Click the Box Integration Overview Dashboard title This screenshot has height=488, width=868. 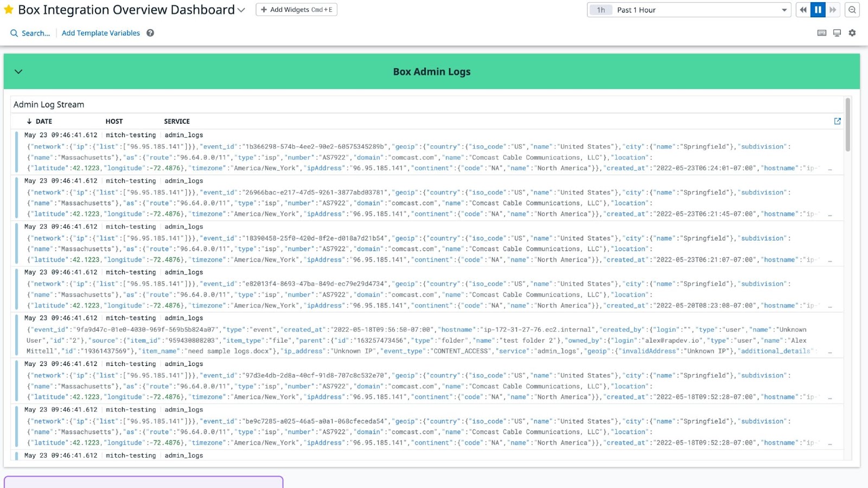(126, 10)
